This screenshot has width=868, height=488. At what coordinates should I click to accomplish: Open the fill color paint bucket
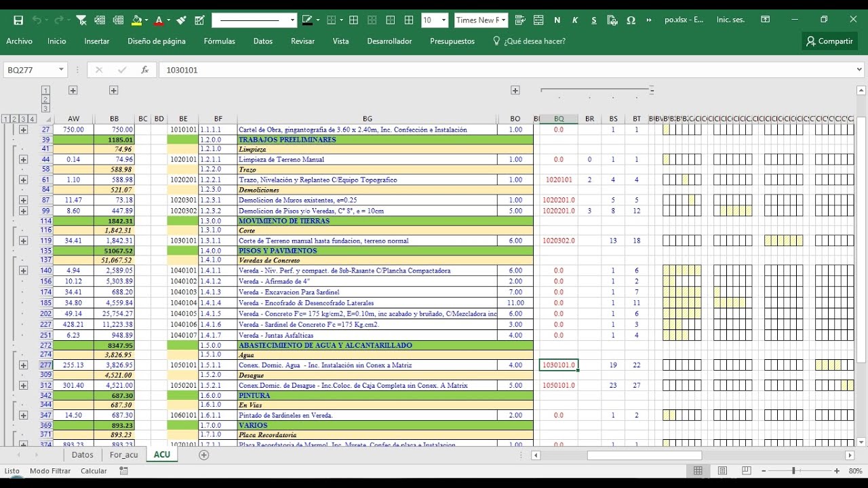(x=136, y=20)
